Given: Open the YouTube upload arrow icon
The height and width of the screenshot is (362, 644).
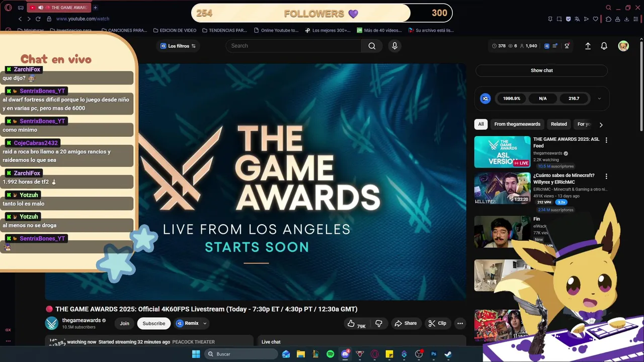Looking at the screenshot, I should pyautogui.click(x=588, y=46).
